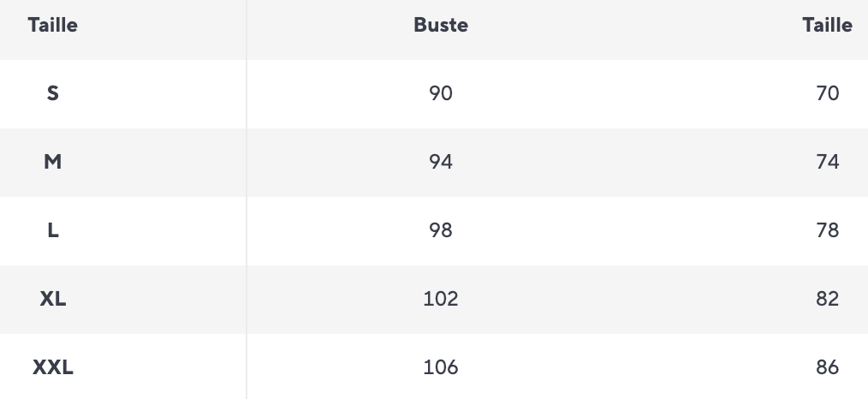The width and height of the screenshot is (868, 399).
Task: Click the waist value 82
Action: pyautogui.click(x=827, y=299)
